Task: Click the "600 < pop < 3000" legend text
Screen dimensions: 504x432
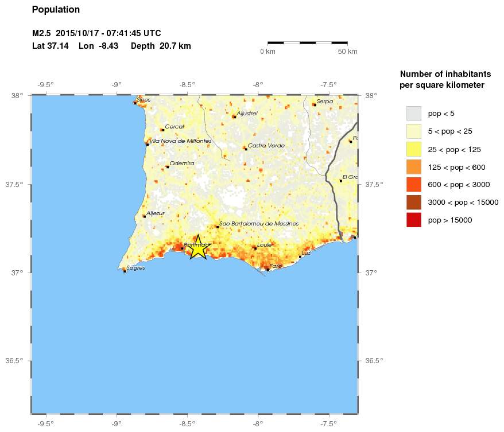Action: point(459,184)
